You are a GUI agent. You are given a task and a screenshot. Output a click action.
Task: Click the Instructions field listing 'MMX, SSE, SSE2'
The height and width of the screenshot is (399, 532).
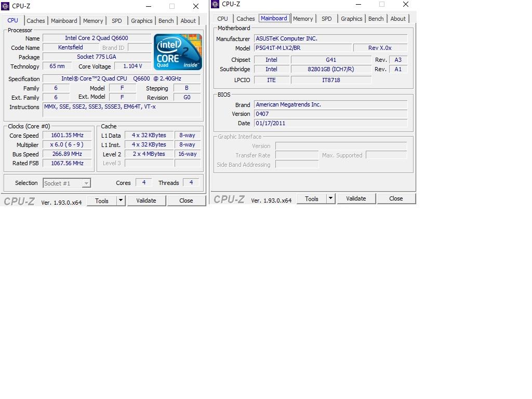tap(122, 110)
